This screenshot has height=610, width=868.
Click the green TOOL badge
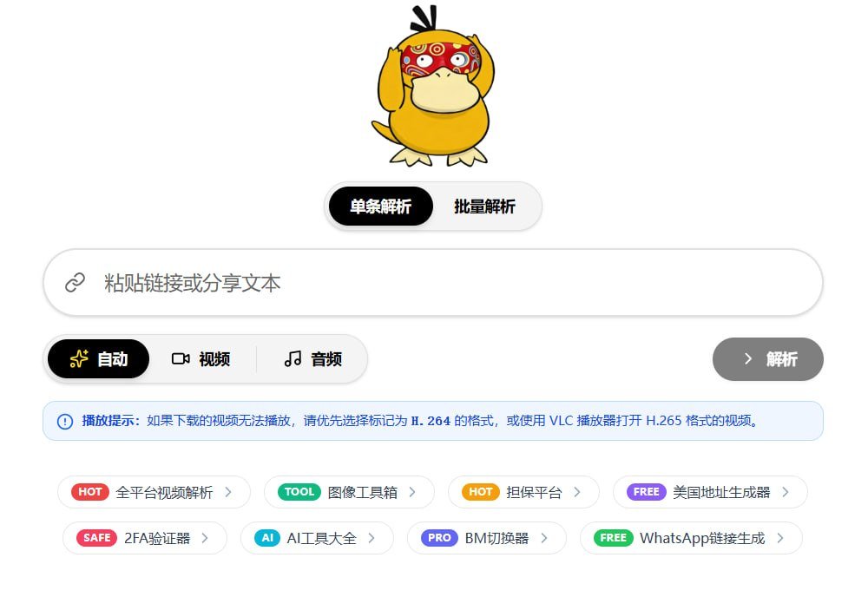(x=299, y=491)
